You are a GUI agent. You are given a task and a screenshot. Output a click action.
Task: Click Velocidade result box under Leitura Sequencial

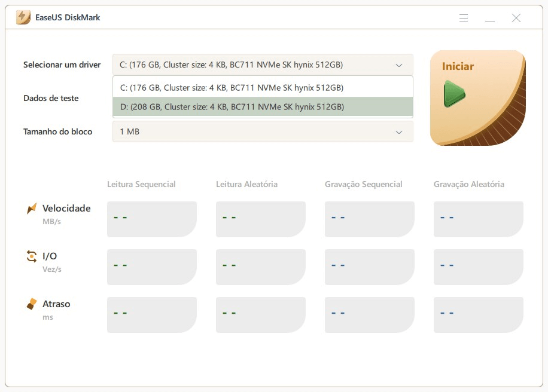point(152,219)
